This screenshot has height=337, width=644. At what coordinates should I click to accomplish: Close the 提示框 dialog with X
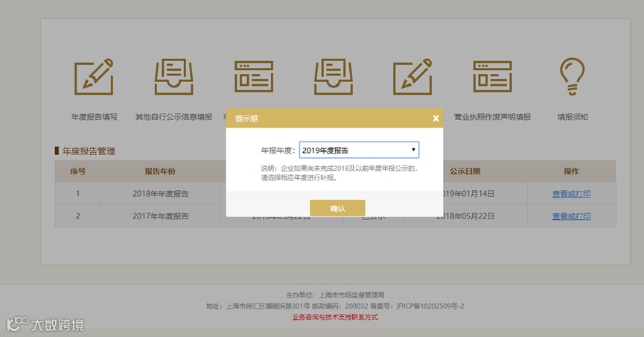(436, 119)
